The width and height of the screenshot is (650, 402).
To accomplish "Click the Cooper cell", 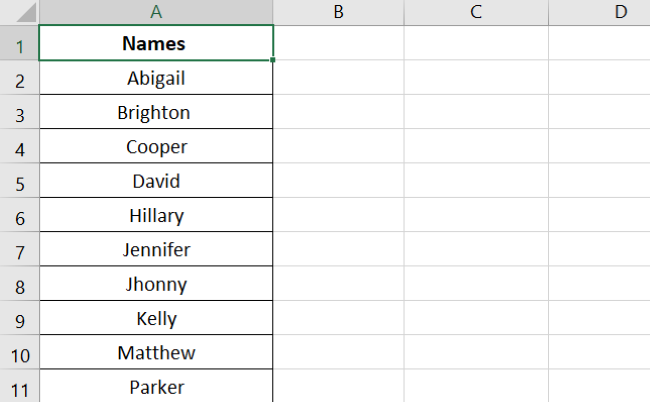I will point(155,147).
